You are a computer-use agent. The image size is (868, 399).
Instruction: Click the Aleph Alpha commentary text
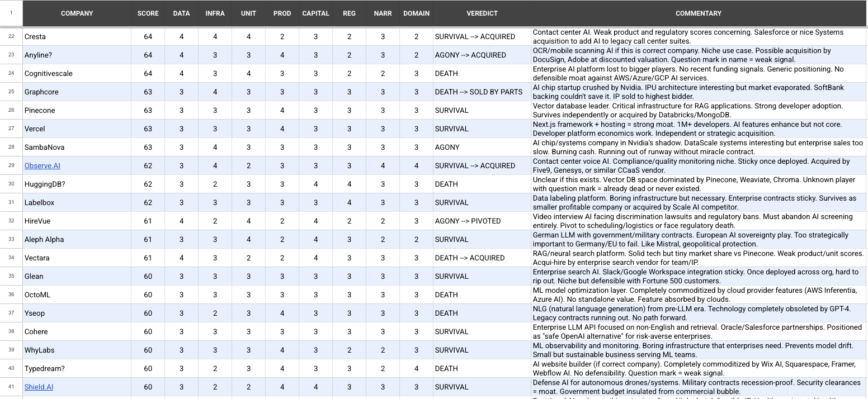(699, 240)
